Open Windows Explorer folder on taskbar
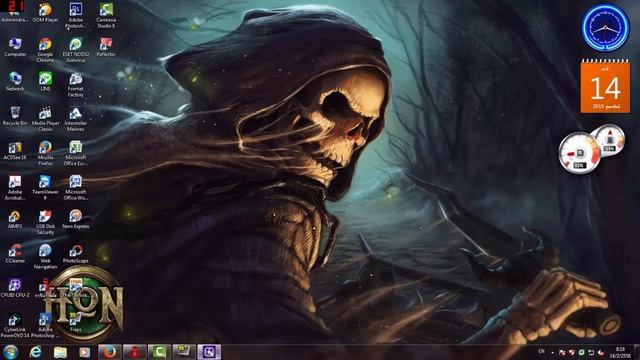Viewport: 640px width, 360px height. pyautogui.click(x=60, y=352)
